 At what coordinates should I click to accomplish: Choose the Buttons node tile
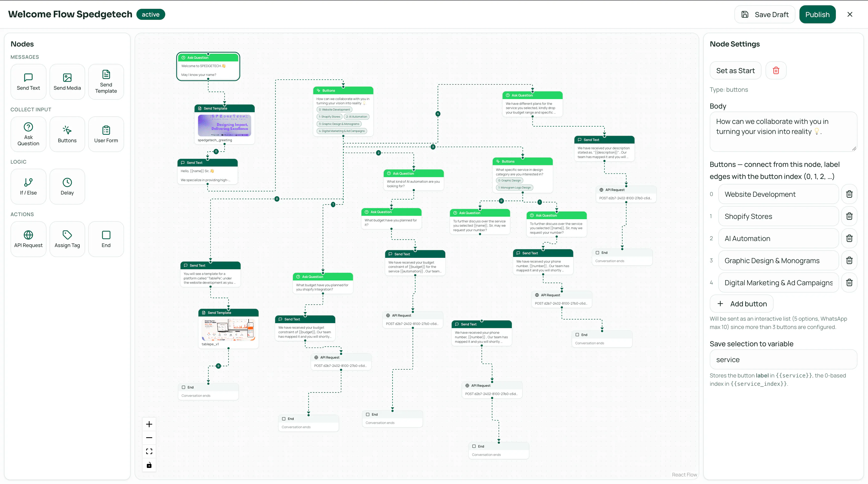[x=67, y=134]
